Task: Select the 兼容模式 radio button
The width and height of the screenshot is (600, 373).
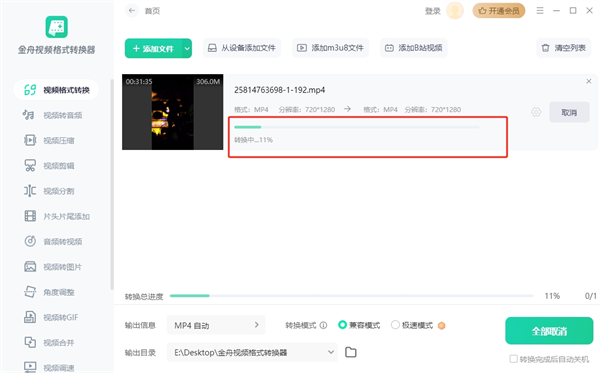Action: (x=342, y=325)
